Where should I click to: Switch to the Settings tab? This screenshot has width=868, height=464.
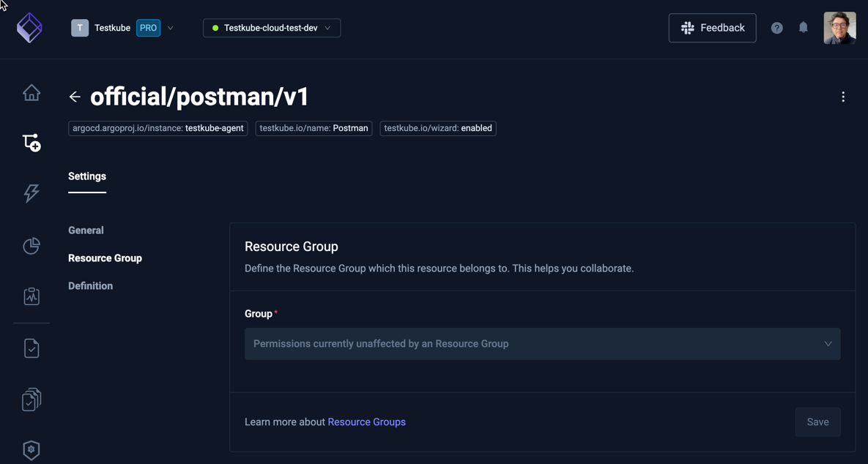[x=86, y=176]
